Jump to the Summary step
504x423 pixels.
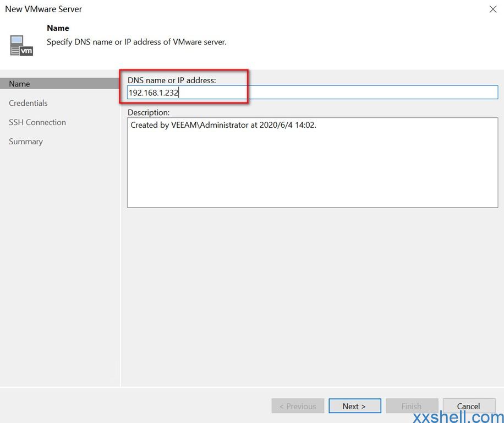pos(26,142)
